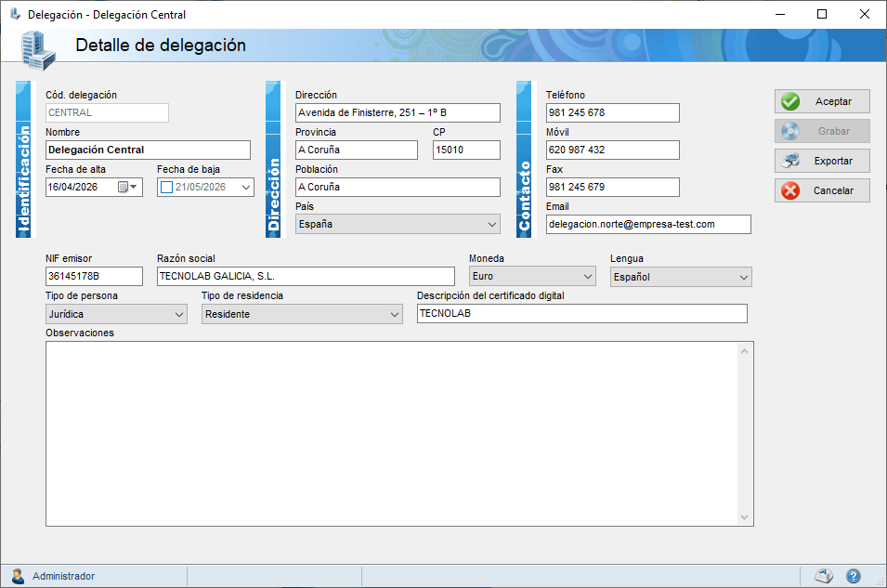Click the Identificación vertical section tab
Image resolution: width=887 pixels, height=588 pixels.
tap(23, 160)
